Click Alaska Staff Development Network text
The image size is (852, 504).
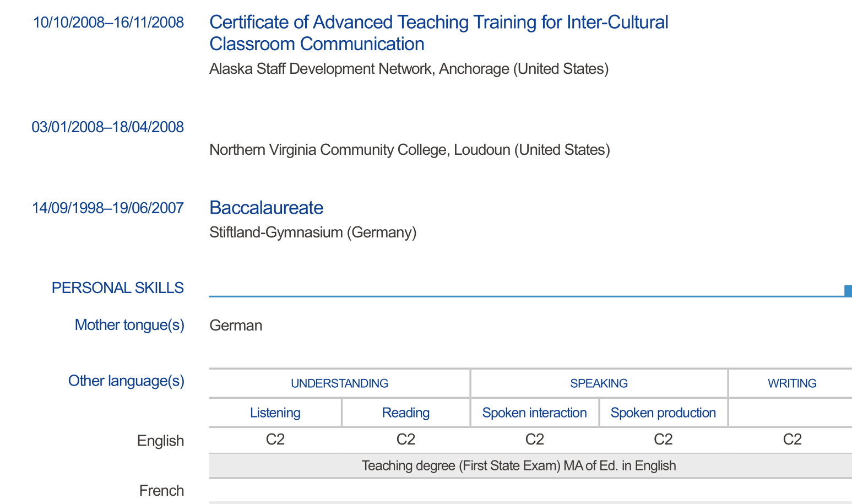tap(409, 69)
